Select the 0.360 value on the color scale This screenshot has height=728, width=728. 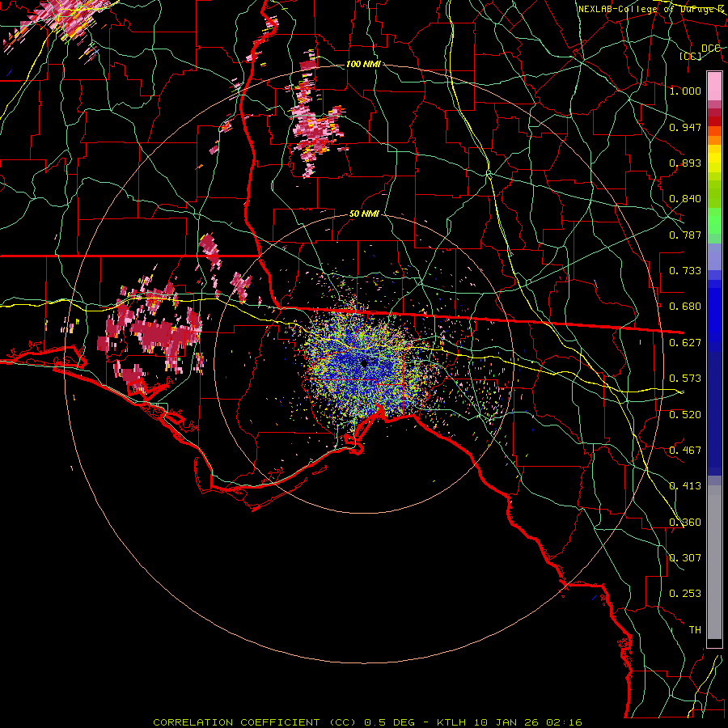685,523
